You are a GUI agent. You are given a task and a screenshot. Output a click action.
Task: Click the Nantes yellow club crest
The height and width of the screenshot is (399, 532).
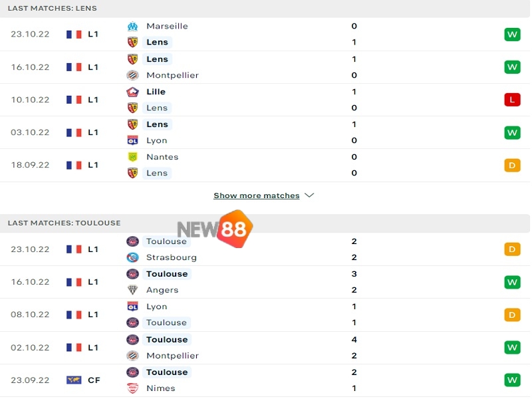pyautogui.click(x=132, y=157)
